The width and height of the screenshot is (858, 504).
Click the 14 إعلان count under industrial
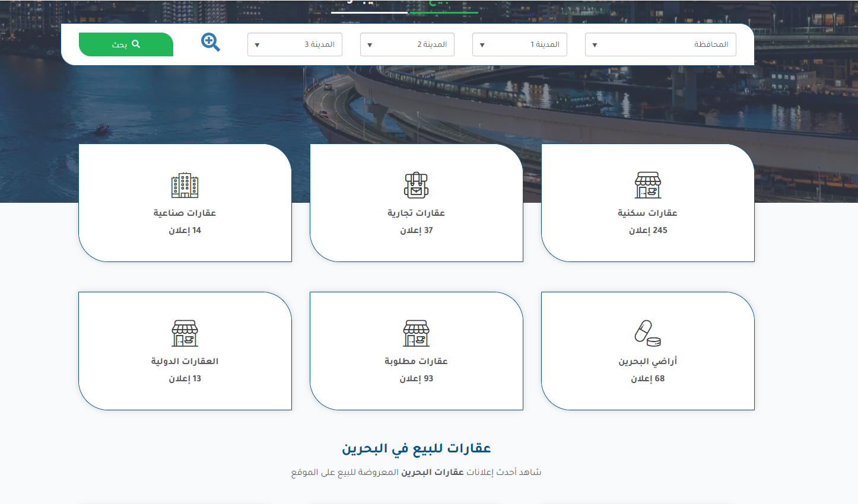click(185, 230)
